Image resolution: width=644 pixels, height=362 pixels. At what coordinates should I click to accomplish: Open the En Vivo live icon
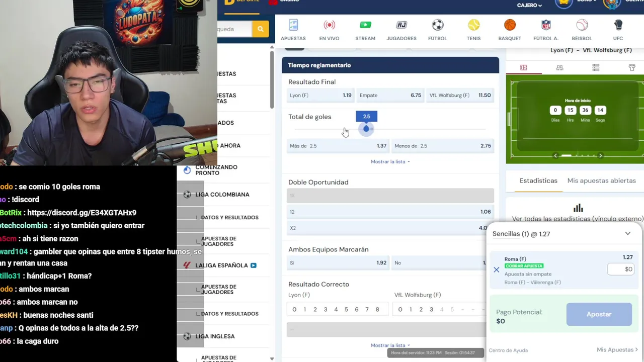(329, 25)
